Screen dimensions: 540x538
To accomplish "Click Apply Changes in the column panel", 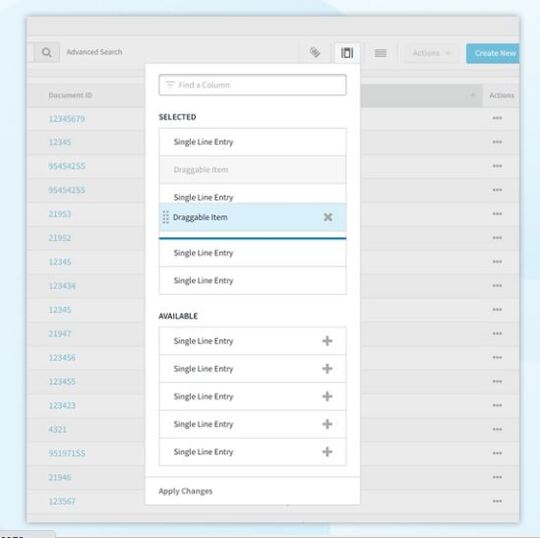I will click(185, 491).
